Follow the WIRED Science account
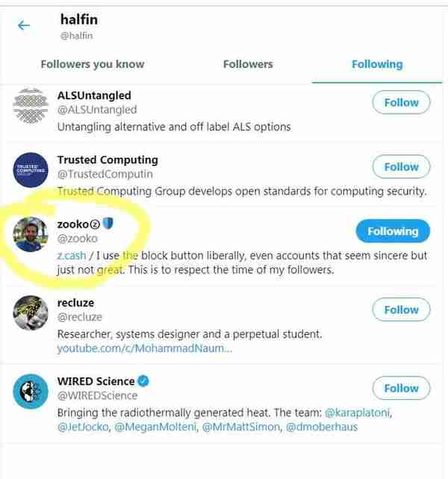Screen dimensions: 448x479 coord(401,389)
